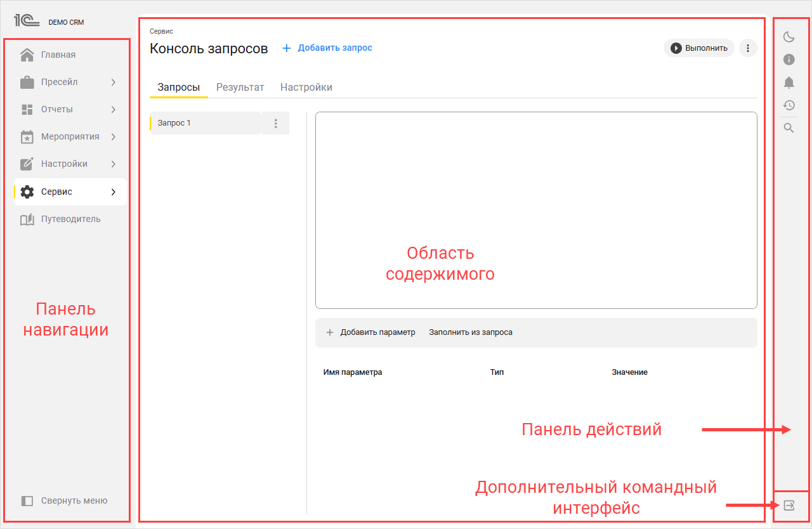Screen dimensions: 812x529
Task: Expand the Сервис chevron
Action: [x=113, y=192]
